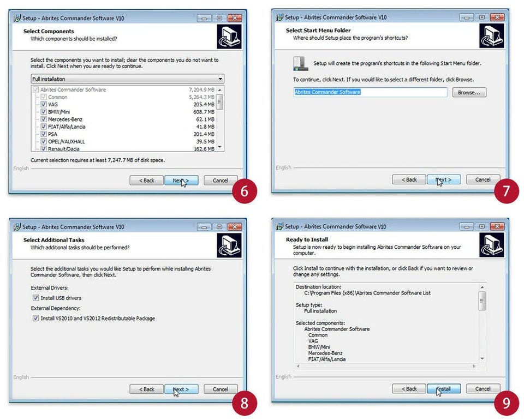Uncheck Install VS2010 and VS2012 Redistributable Package
Viewport: 524px width, 420px height.
pos(35,318)
